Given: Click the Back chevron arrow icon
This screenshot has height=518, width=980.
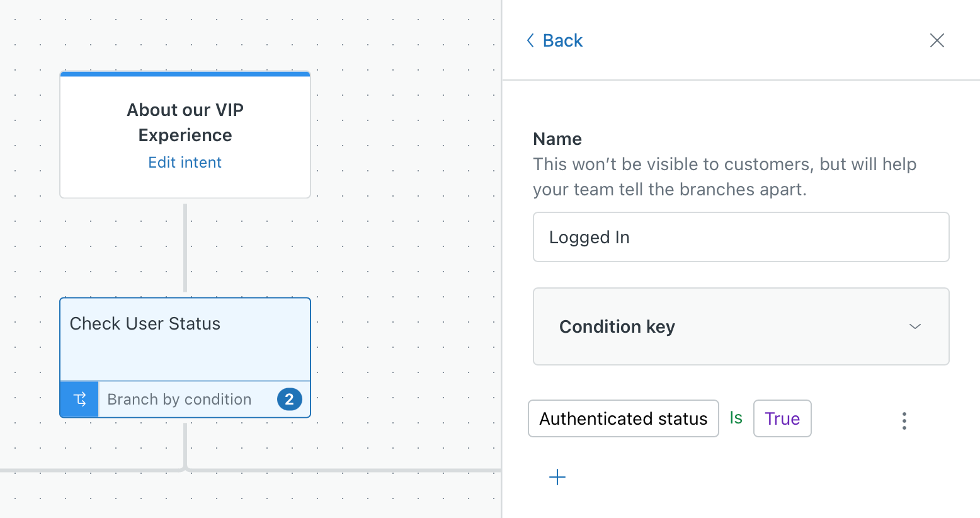Looking at the screenshot, I should click(x=530, y=41).
